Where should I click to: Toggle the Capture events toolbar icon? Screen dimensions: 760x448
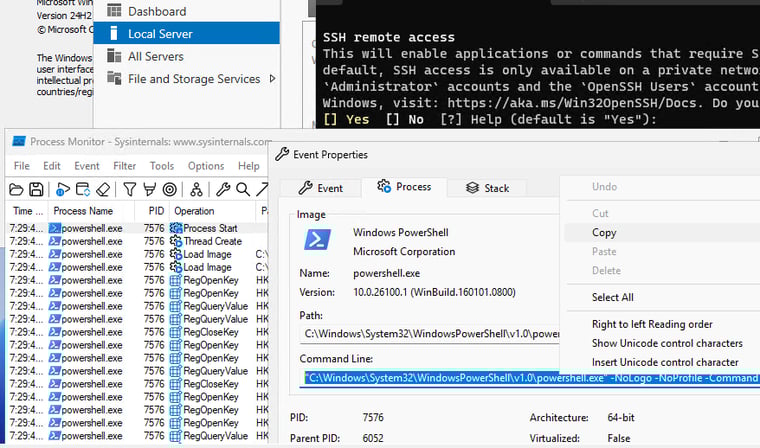[62, 190]
